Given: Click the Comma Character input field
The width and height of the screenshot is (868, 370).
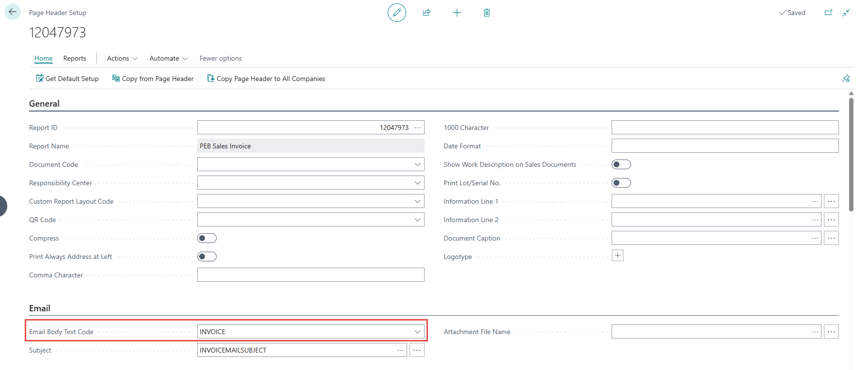Looking at the screenshot, I should click(x=311, y=275).
